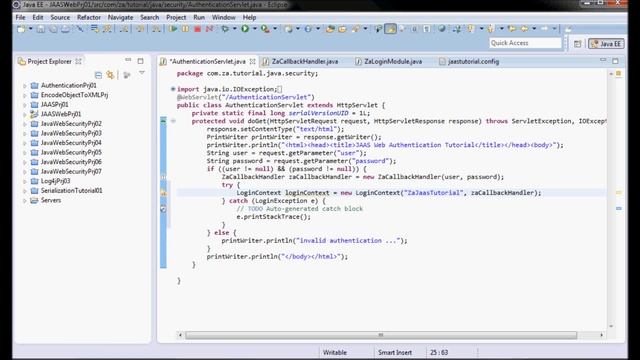Click the task marker beside the catch block
This screenshot has height=360, width=640.
point(163,209)
